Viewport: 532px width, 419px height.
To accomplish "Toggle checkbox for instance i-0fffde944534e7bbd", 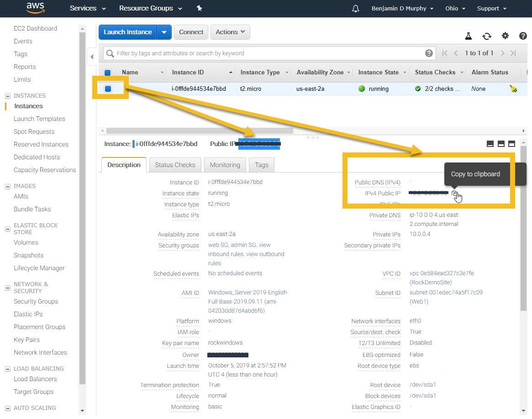I will coord(108,89).
